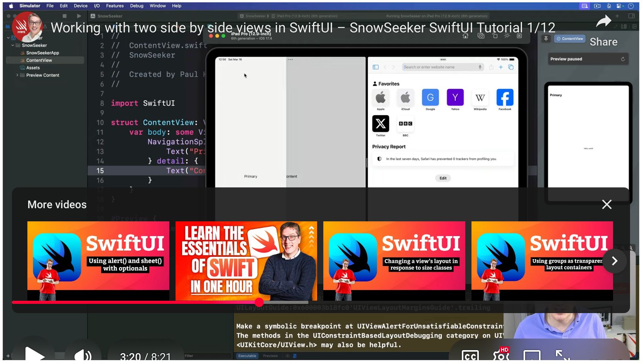Mute the video audio

click(83, 355)
